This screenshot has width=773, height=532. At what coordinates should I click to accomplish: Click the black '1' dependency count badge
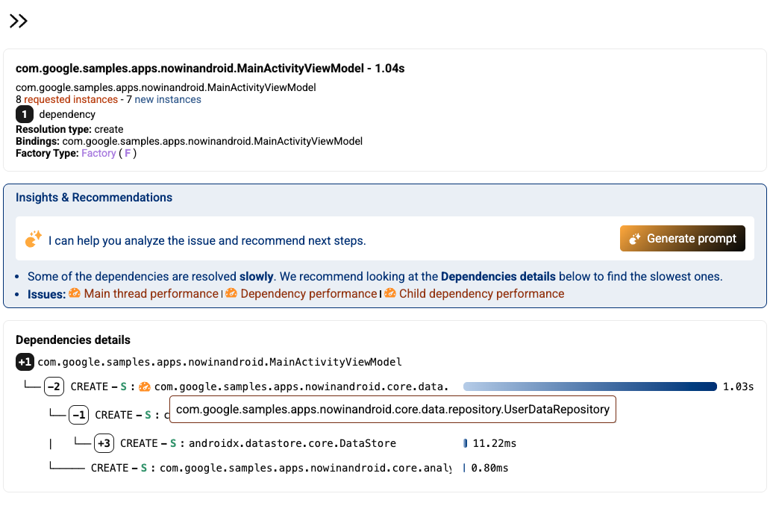[x=25, y=114]
